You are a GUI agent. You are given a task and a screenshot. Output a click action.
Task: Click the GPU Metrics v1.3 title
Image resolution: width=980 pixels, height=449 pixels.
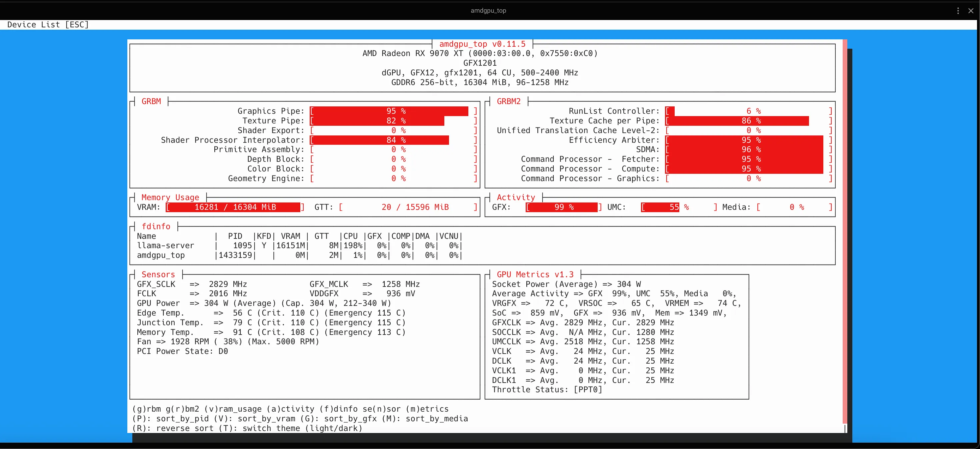[535, 274]
